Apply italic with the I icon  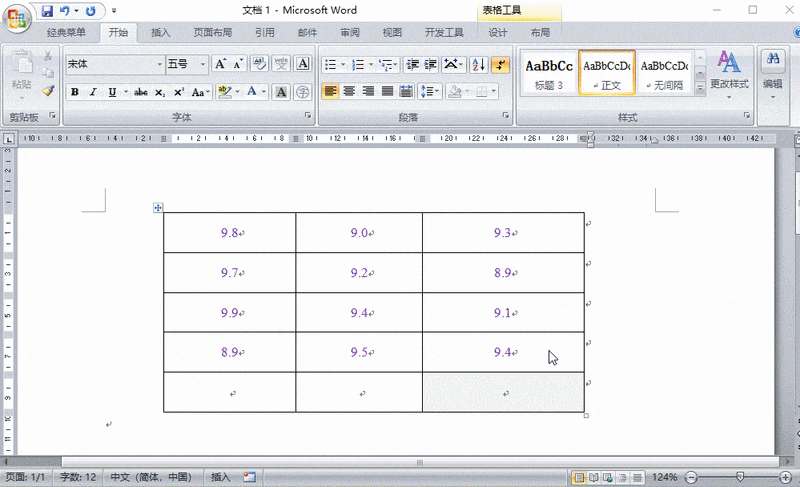tap(93, 92)
